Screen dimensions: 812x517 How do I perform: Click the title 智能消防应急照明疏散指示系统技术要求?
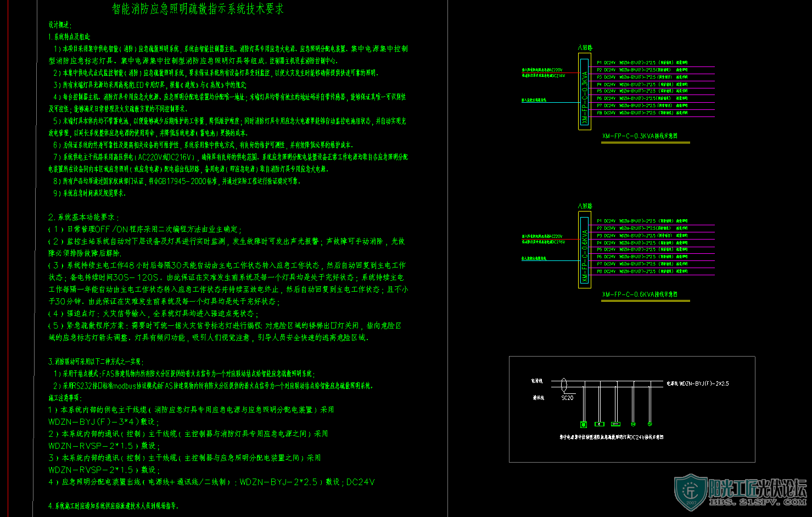click(x=198, y=9)
